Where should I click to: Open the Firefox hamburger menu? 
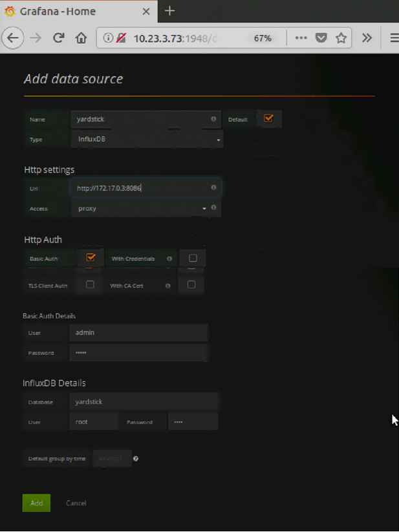pyautogui.click(x=394, y=38)
